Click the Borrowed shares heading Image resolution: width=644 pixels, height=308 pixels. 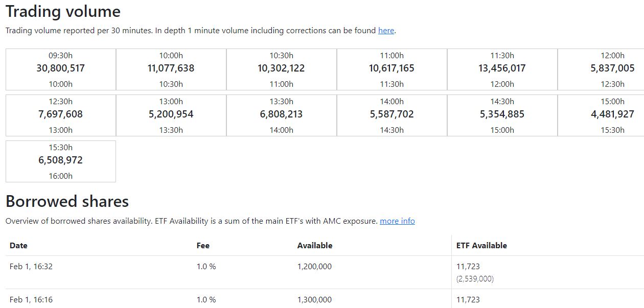tap(66, 201)
